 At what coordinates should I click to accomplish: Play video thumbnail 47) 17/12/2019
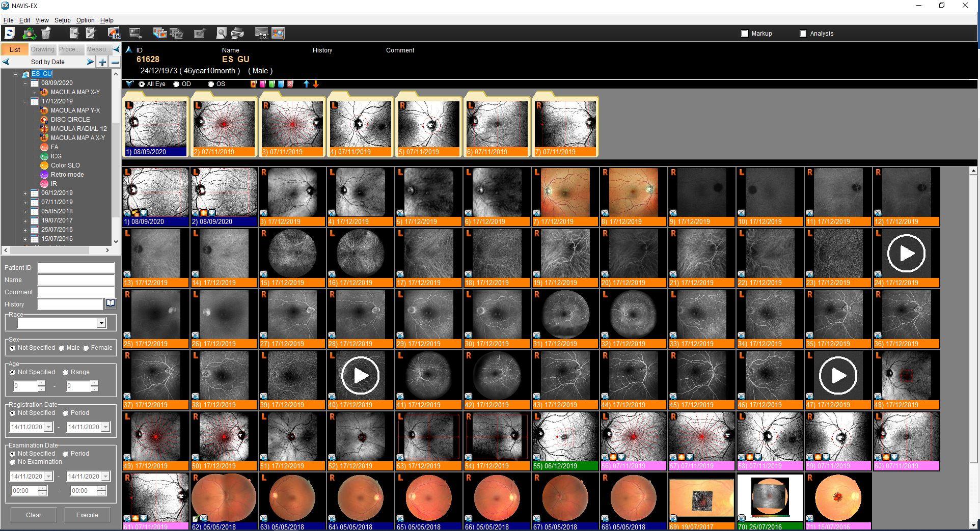tap(838, 376)
